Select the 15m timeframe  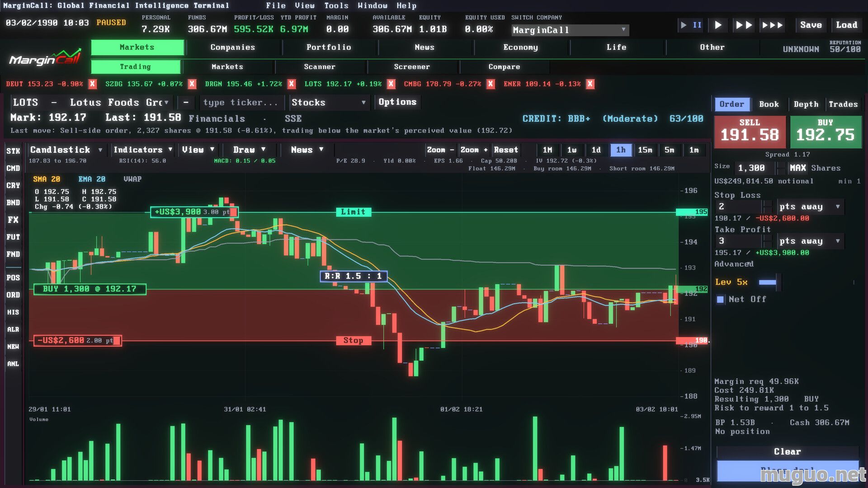coord(645,150)
